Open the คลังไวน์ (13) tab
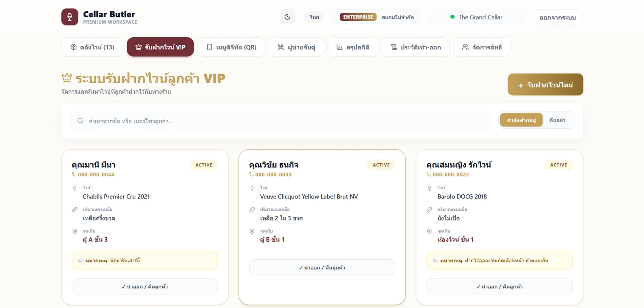Screen dimensions: 644x308 pos(92,47)
